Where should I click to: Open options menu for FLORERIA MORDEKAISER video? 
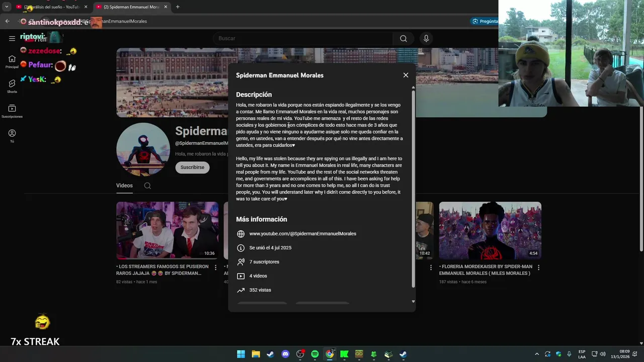(x=538, y=267)
